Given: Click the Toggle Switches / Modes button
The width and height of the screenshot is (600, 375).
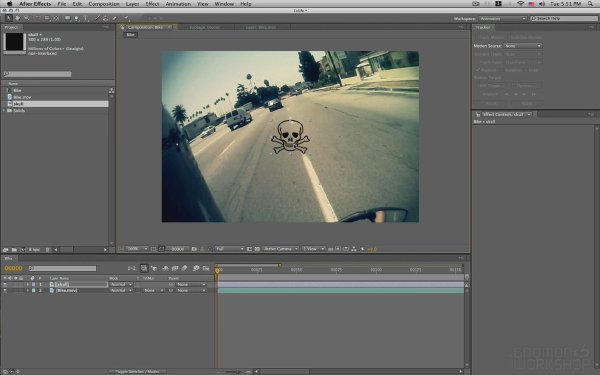Looking at the screenshot, I should coord(137,372).
